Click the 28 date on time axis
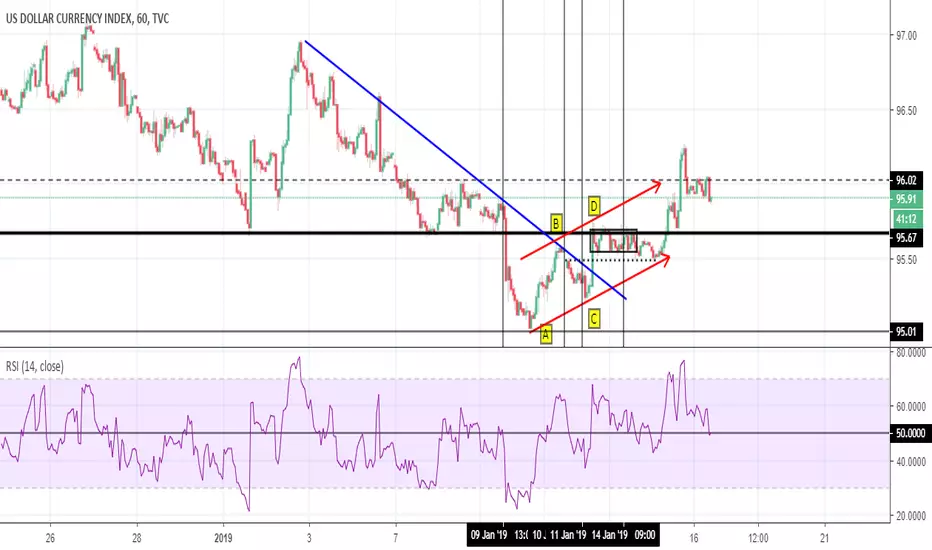The image size is (932, 550). click(x=137, y=538)
